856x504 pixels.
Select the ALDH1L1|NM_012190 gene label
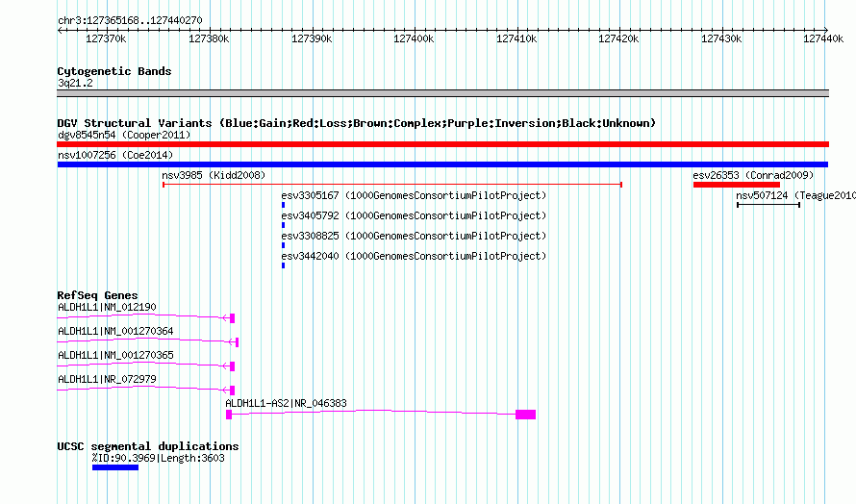pos(107,307)
